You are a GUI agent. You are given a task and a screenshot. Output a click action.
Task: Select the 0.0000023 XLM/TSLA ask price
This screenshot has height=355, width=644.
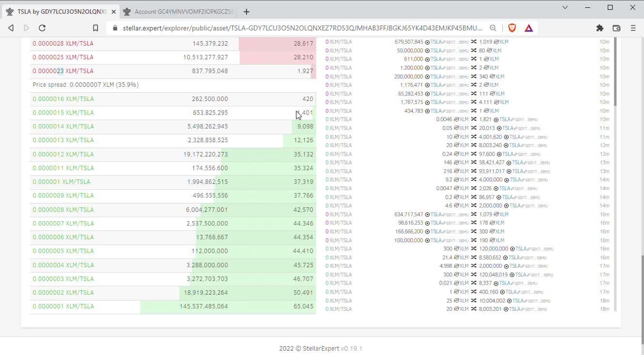[x=63, y=71]
